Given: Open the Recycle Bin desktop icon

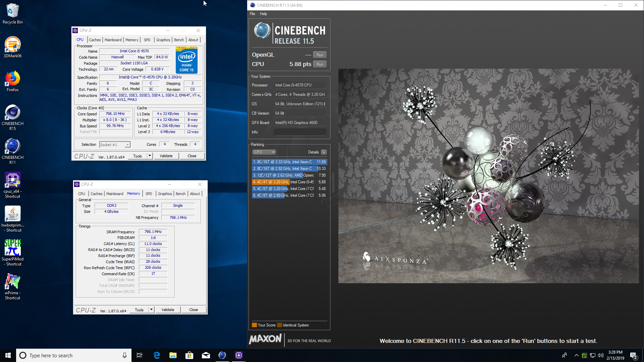Looking at the screenshot, I should coord(12,13).
